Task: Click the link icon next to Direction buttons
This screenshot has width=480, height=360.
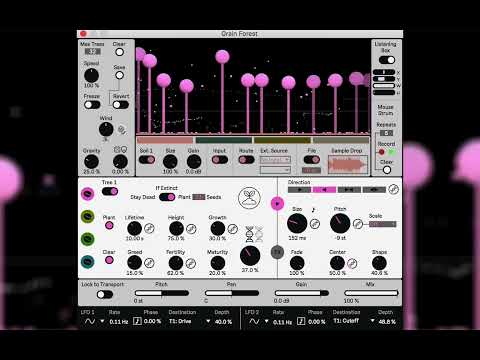Action: pyautogui.click(x=394, y=189)
